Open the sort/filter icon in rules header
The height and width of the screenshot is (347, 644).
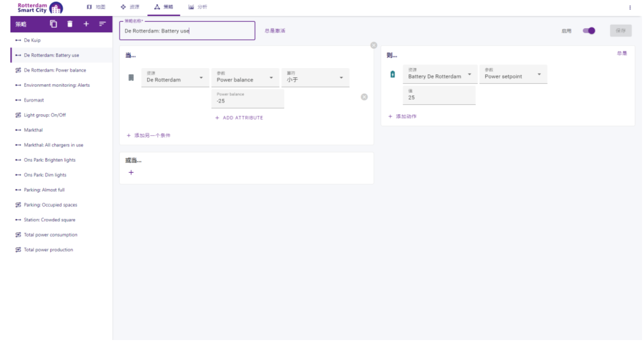pos(103,24)
